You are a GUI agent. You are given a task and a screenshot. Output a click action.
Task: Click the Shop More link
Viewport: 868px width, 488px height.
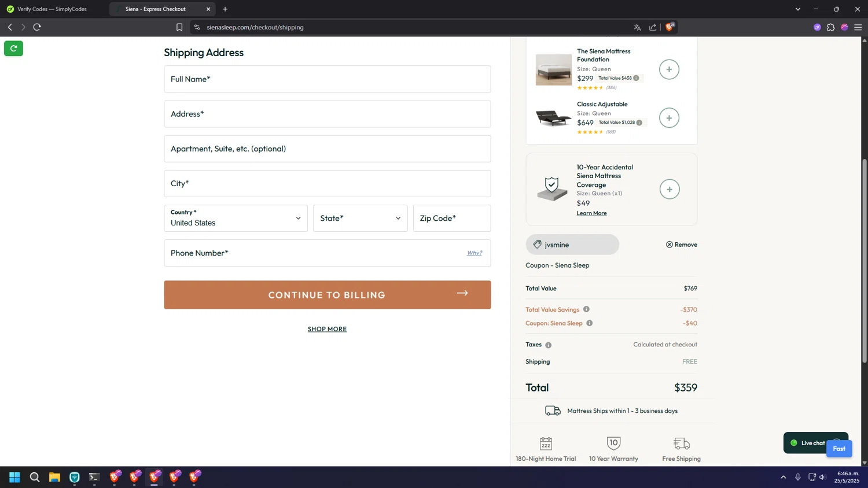pos(328,329)
